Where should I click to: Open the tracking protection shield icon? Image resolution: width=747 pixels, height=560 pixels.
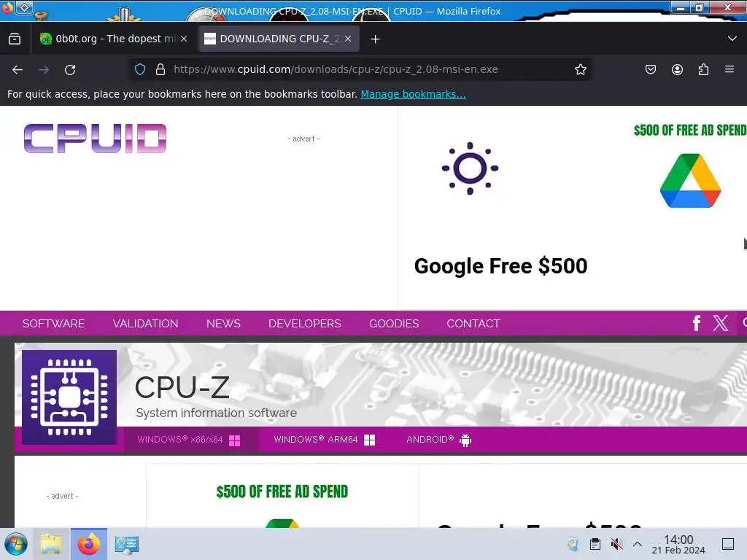pos(140,69)
